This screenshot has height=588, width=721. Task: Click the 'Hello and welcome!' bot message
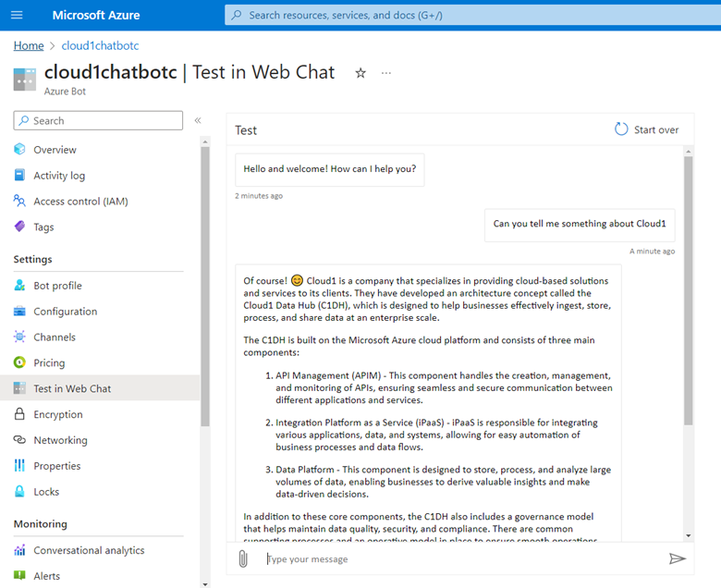coord(330,169)
